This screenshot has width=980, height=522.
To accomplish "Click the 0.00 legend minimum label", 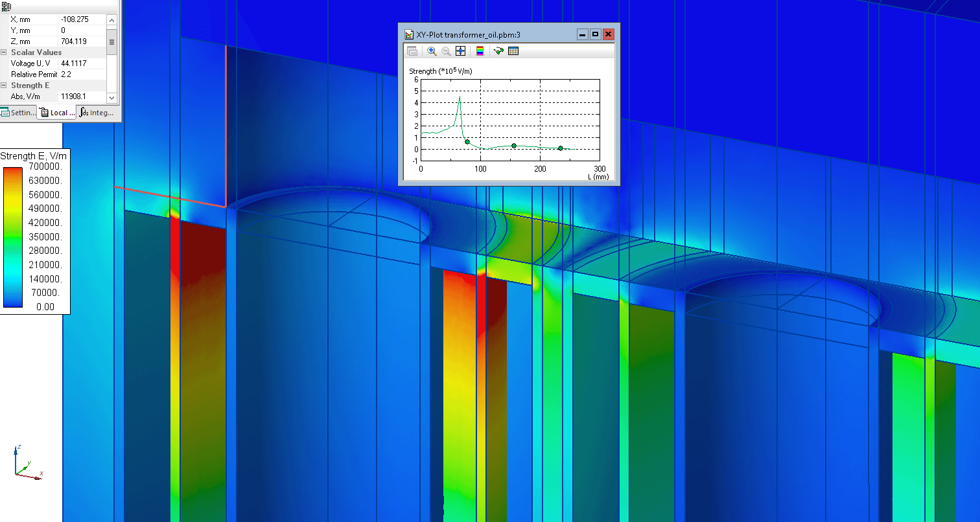I will (45, 307).
